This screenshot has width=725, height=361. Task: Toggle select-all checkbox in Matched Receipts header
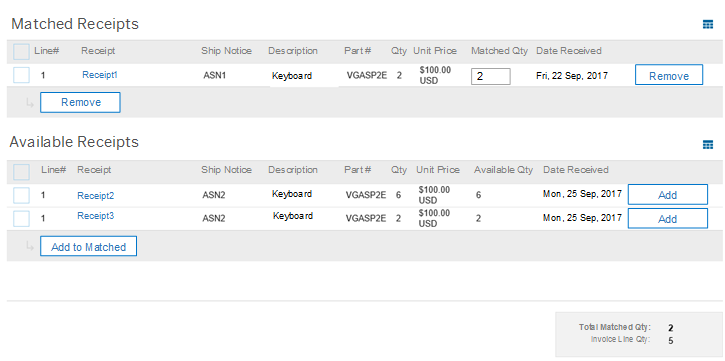click(x=21, y=52)
